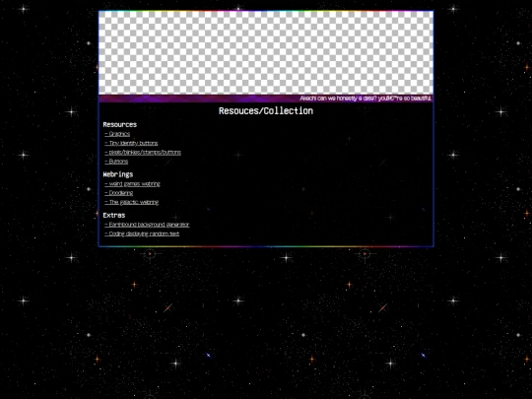
Task: Click the Webrings section heading
Action: click(x=118, y=174)
